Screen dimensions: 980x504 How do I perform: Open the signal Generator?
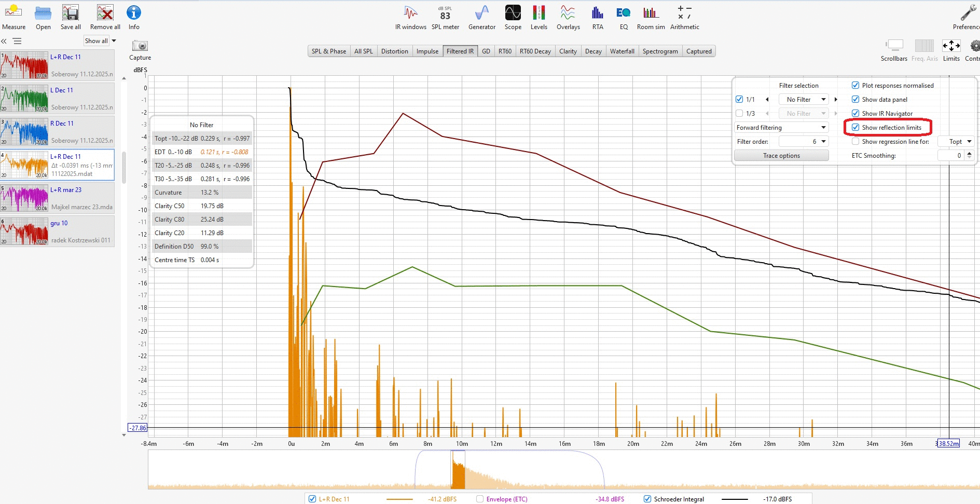click(x=481, y=17)
